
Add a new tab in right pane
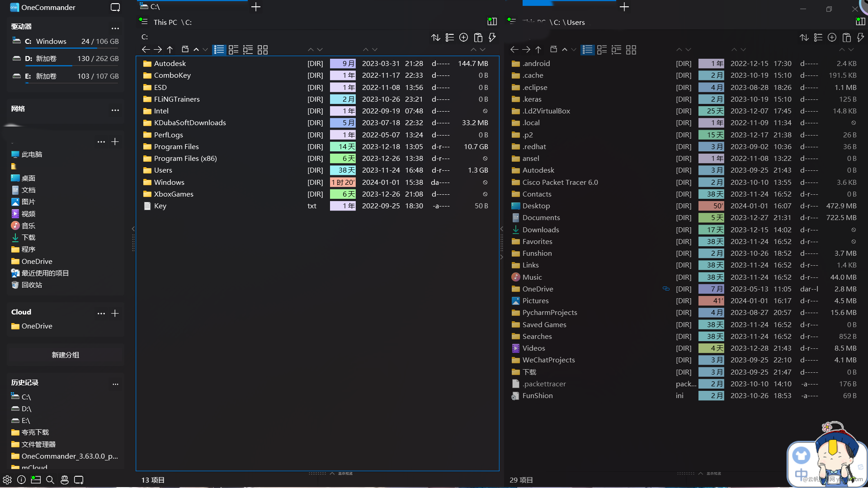pos(624,7)
